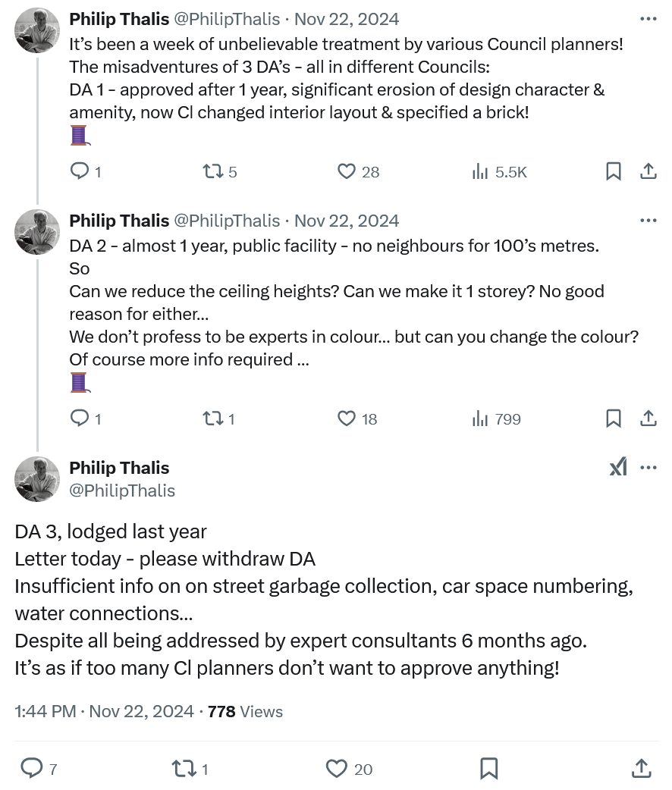Reply to the DA 3 main tweet
672x790 pixels.
click(x=32, y=769)
